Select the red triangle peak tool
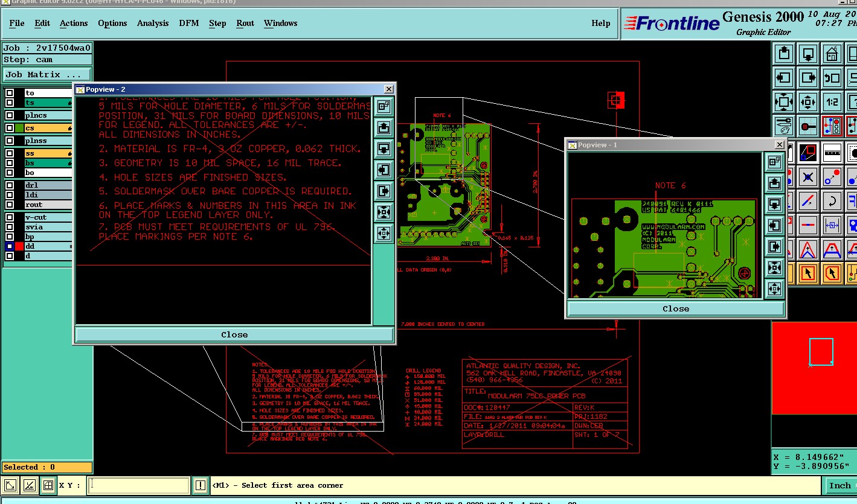857x504 pixels. [808, 249]
